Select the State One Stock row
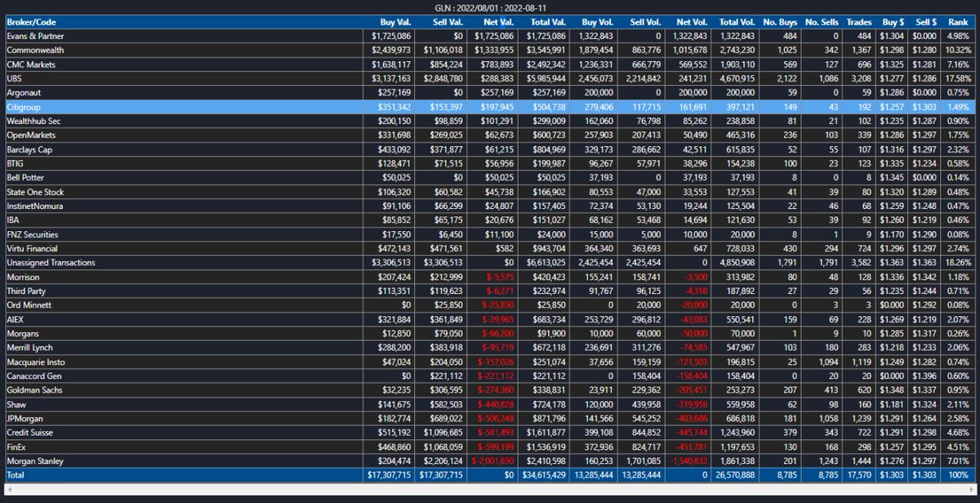 tap(488, 192)
